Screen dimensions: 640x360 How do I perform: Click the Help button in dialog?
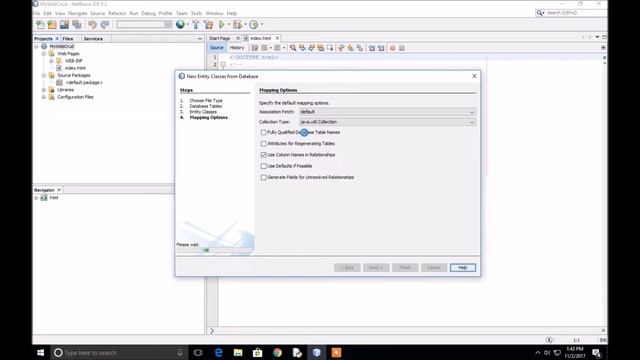pos(462,268)
